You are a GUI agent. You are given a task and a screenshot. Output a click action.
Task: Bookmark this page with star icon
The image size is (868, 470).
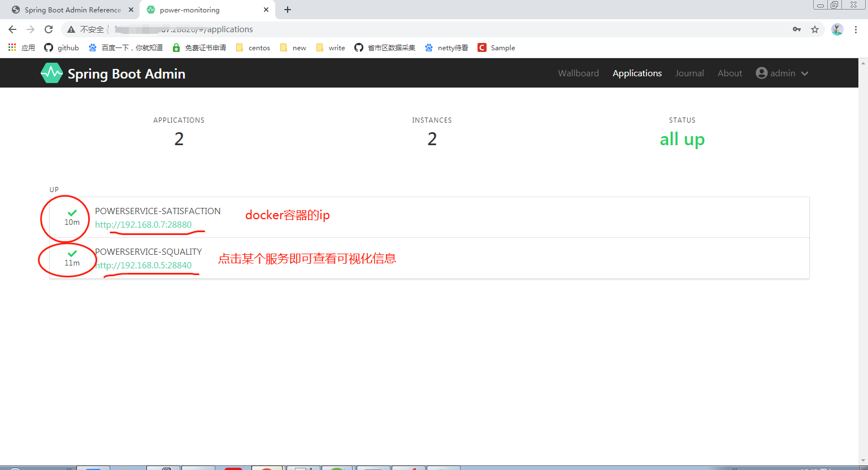tap(815, 29)
